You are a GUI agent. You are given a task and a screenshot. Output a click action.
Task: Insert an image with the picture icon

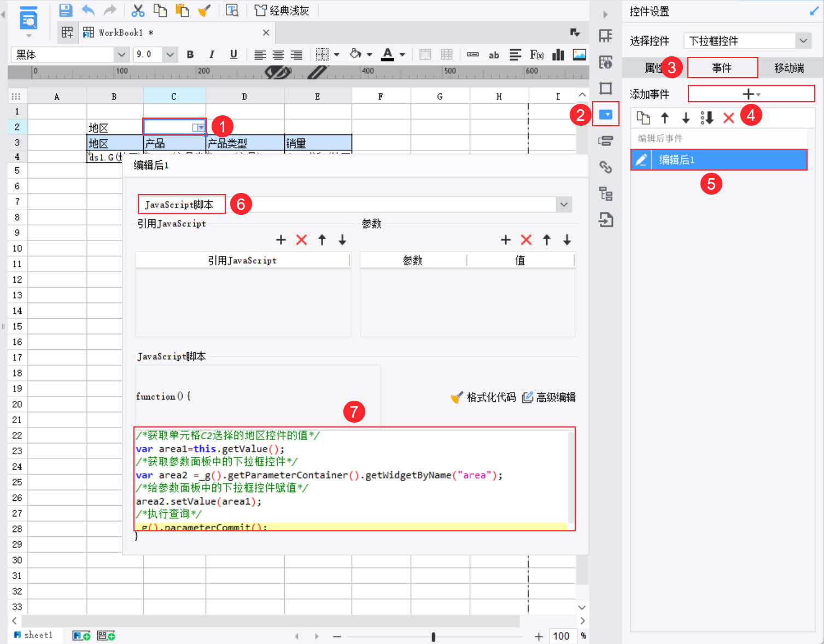(580, 55)
